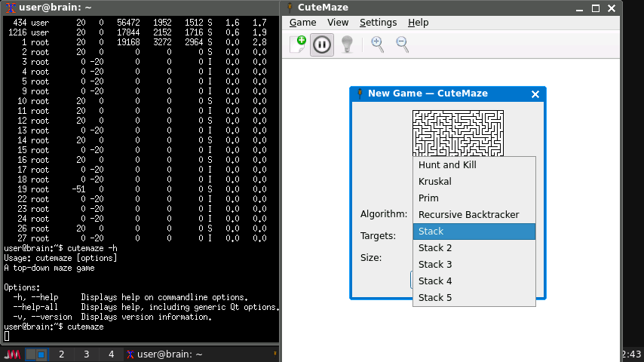The width and height of the screenshot is (644, 362).
Task: Switch to workspace 2 in the taskbar
Action: 61,354
